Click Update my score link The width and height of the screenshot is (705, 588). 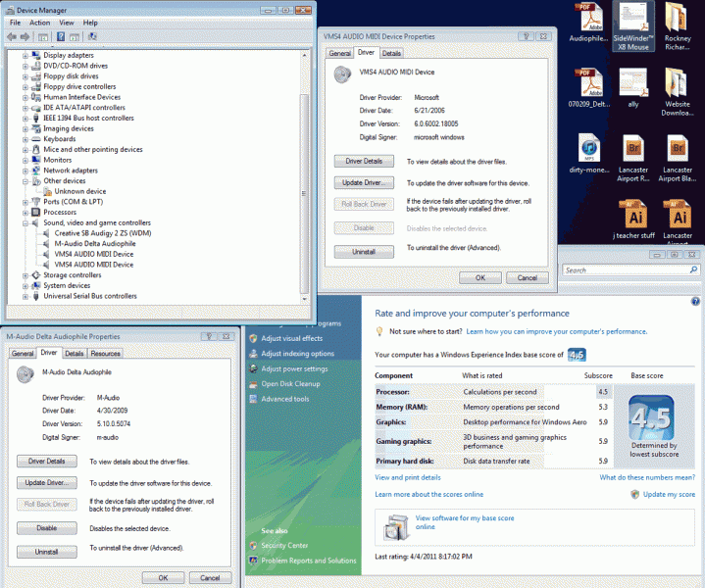pos(669,494)
